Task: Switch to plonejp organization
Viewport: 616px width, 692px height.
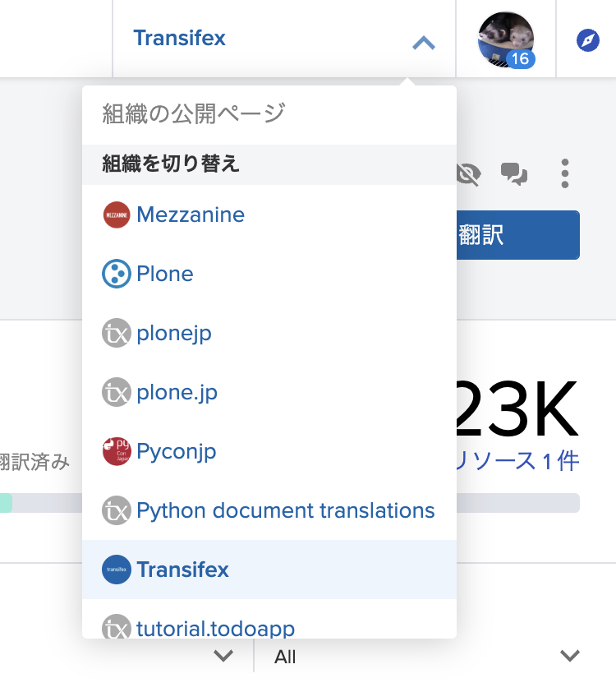Action: (x=174, y=334)
